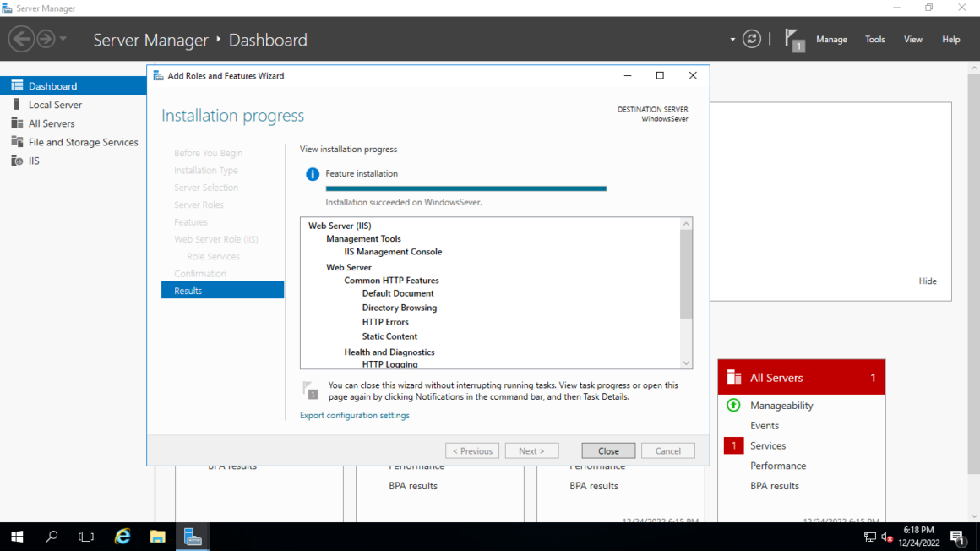
Task: Open the Tools menu
Action: [x=874, y=39]
